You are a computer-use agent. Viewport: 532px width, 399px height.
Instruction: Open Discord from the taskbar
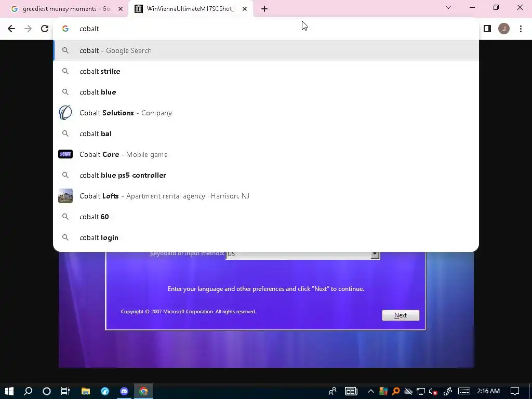[124, 391]
